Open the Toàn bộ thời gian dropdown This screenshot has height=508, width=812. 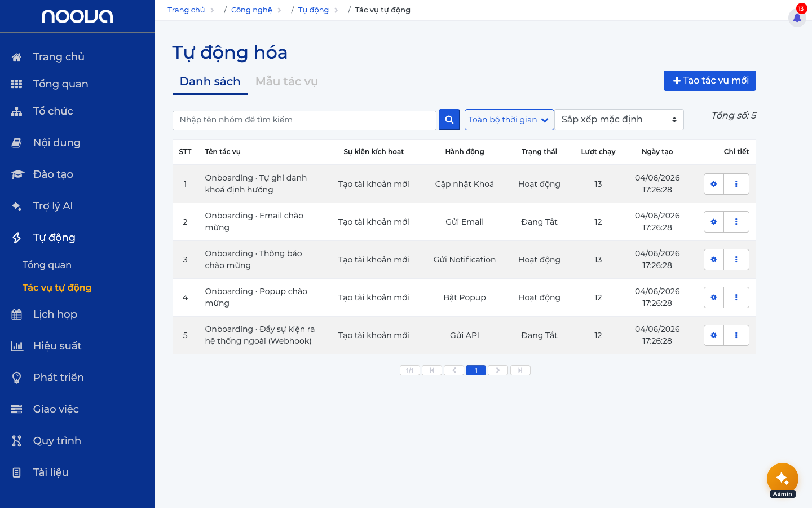[x=509, y=120]
